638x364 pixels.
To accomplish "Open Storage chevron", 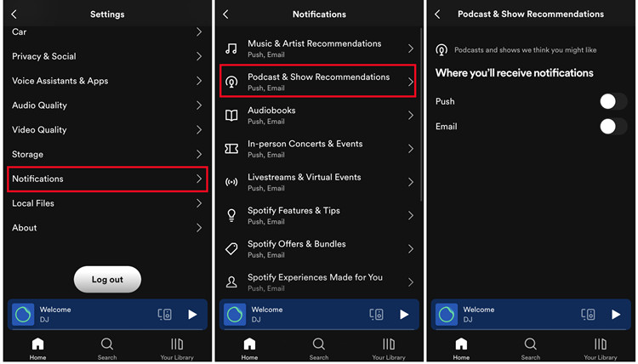I will click(x=199, y=154).
